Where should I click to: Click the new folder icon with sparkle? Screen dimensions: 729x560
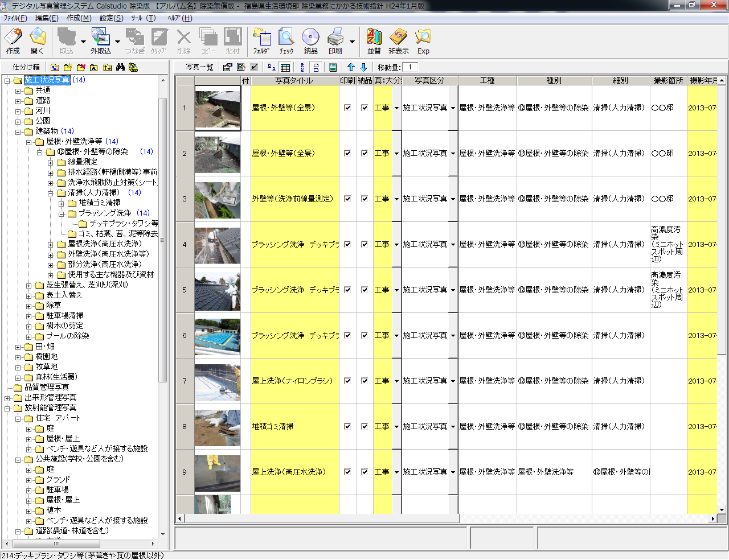68,67
